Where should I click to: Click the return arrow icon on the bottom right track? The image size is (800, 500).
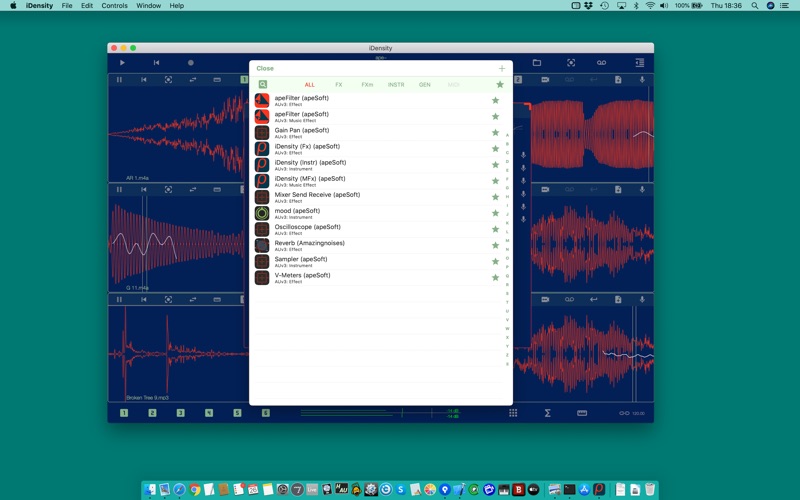click(593, 299)
